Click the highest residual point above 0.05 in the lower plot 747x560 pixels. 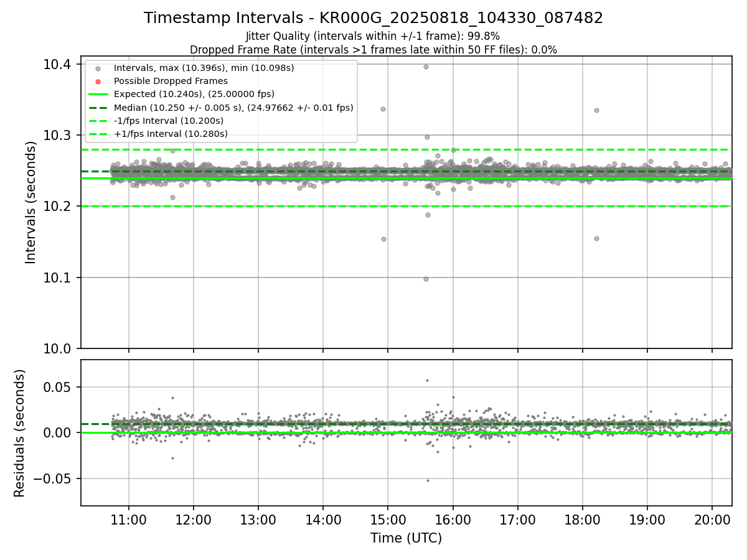pyautogui.click(x=427, y=380)
